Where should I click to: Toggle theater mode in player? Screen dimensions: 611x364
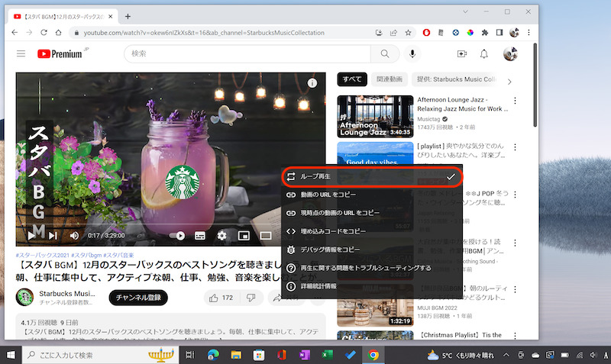tap(266, 236)
